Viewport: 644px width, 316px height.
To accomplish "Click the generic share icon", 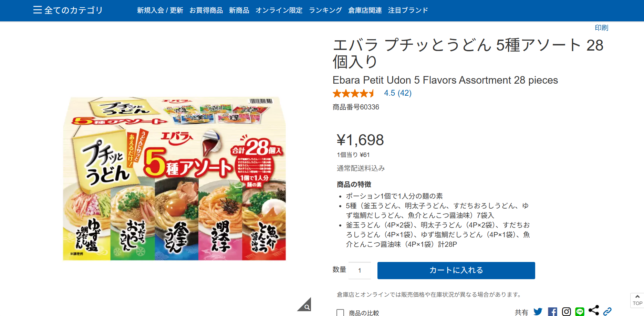I will click(x=594, y=310).
